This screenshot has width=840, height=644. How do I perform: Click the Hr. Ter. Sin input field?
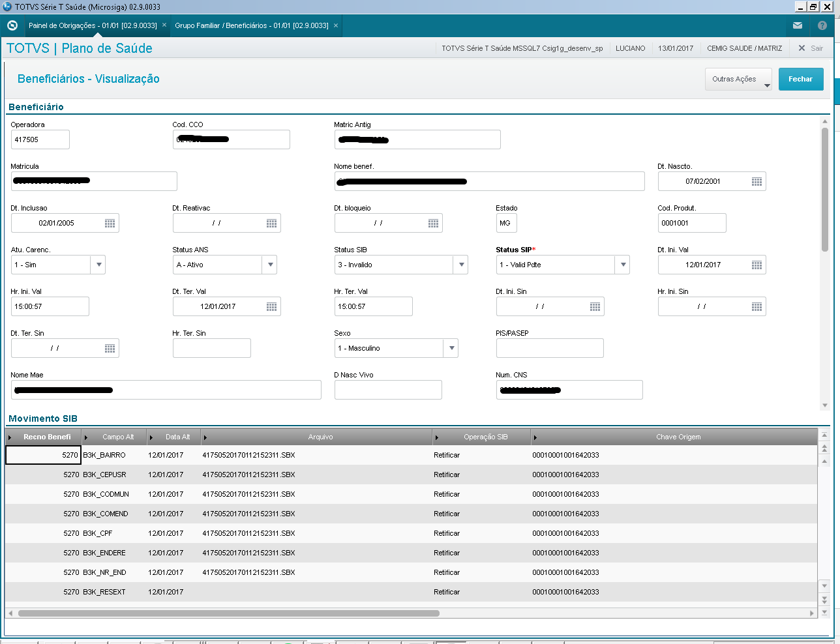click(x=212, y=348)
